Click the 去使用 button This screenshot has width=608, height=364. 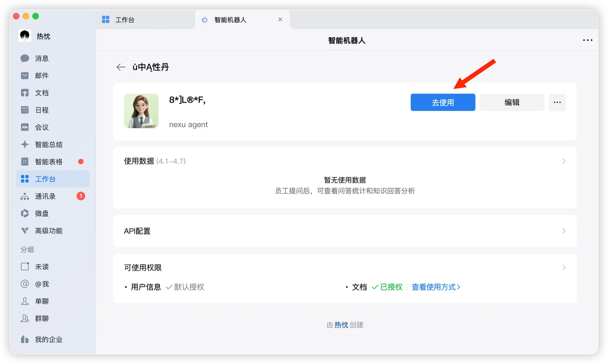tap(443, 102)
